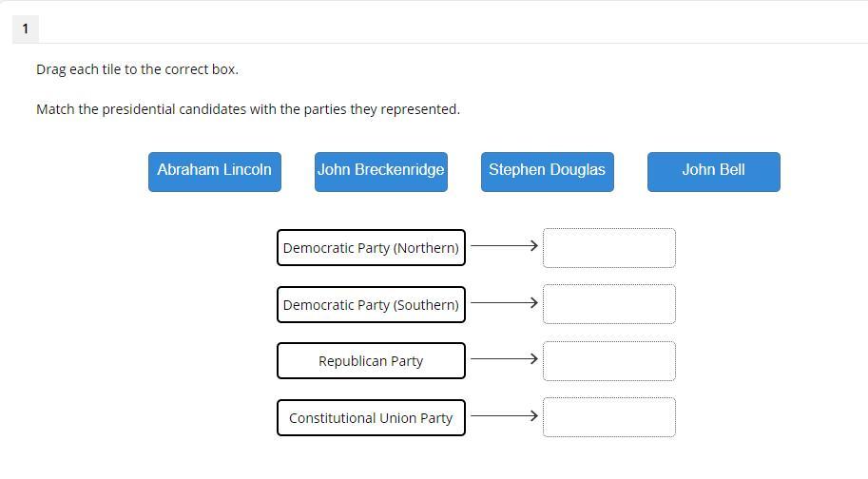Click the arrow next to Democratic Party (Southern)
The height and width of the screenshot is (479, 868).
click(x=504, y=302)
